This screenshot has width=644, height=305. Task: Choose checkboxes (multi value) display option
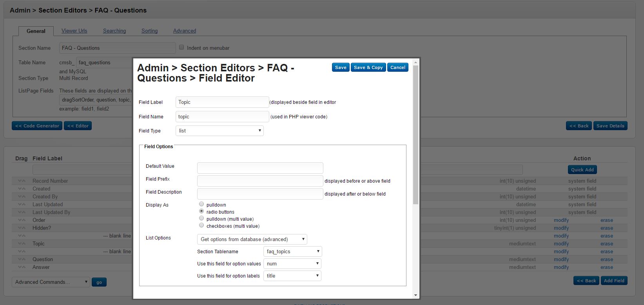tap(201, 225)
